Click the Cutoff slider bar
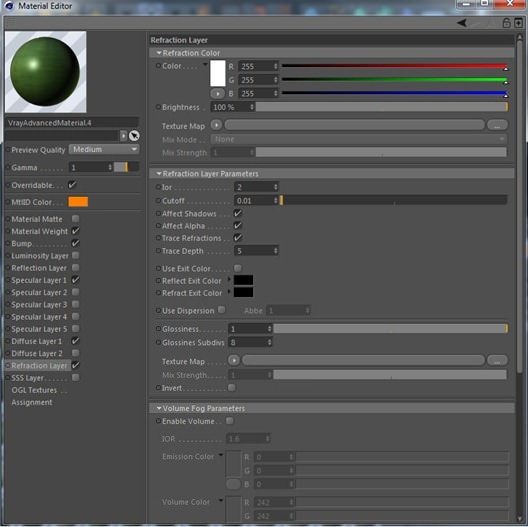 (393, 200)
